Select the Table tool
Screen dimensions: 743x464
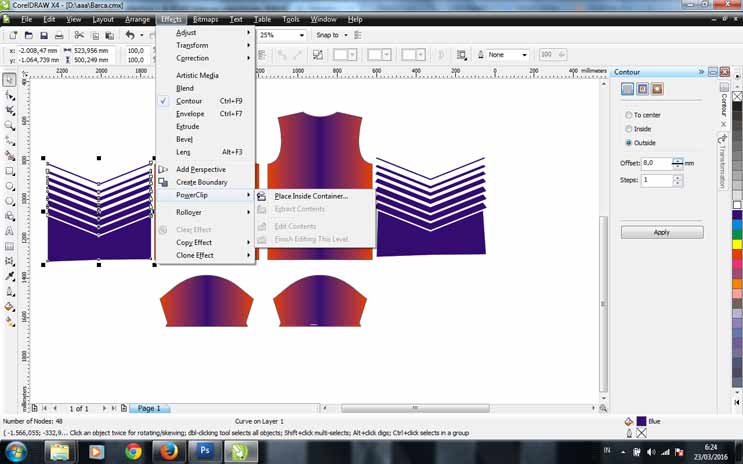(9, 246)
